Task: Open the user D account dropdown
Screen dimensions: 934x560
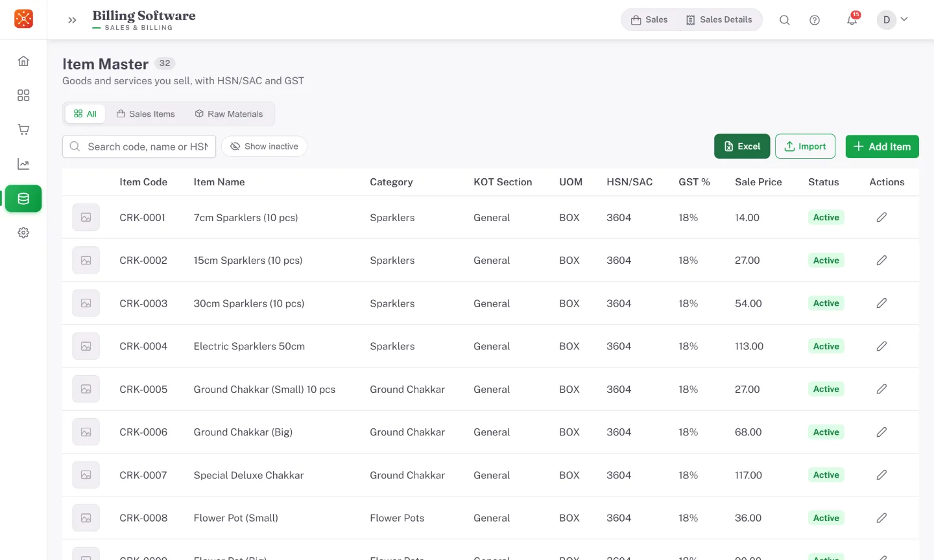Action: (893, 19)
